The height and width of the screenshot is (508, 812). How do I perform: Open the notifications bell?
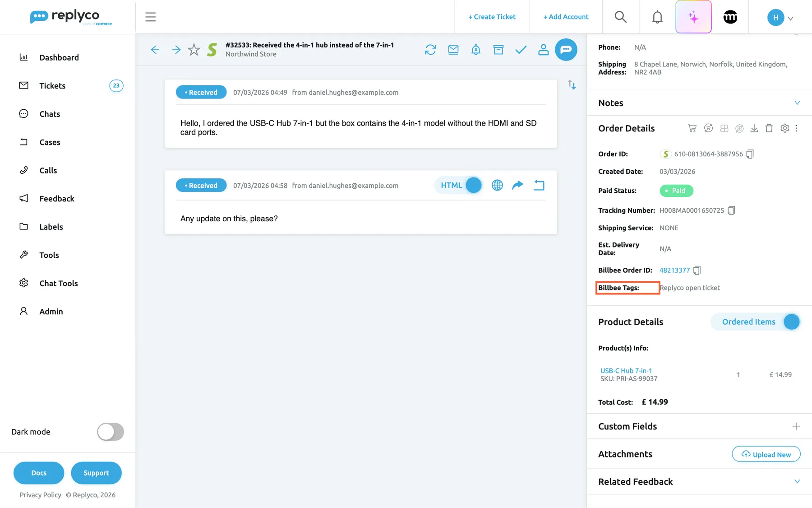tap(657, 17)
